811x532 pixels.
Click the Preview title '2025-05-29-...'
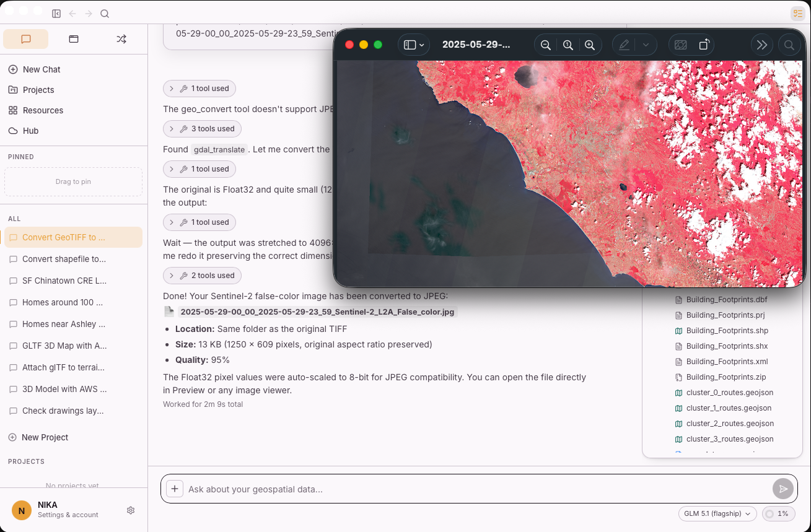476,45
